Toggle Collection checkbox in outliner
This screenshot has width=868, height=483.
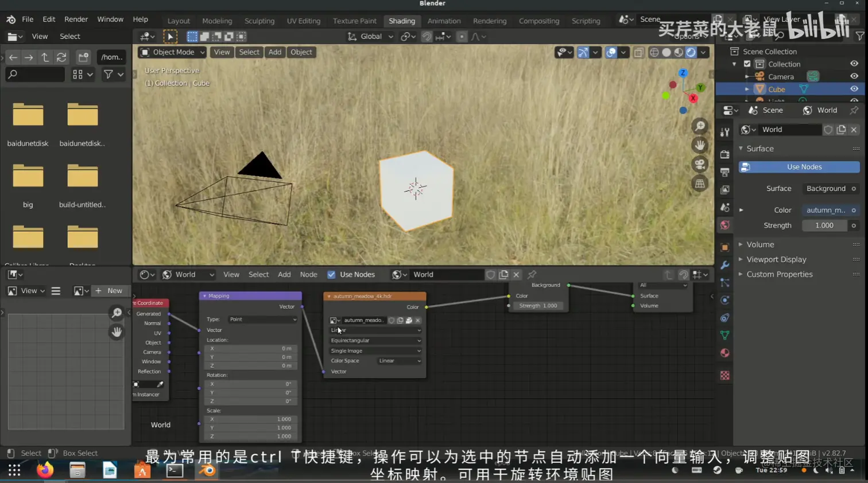click(x=747, y=64)
